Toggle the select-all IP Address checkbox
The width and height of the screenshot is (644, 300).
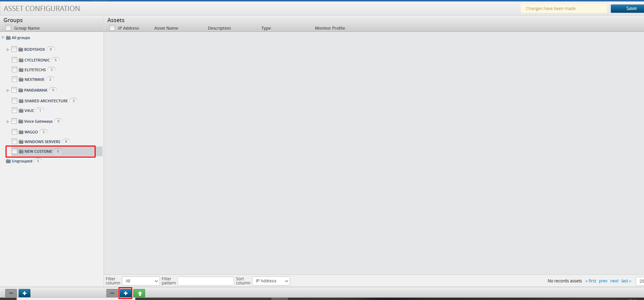tap(112, 28)
